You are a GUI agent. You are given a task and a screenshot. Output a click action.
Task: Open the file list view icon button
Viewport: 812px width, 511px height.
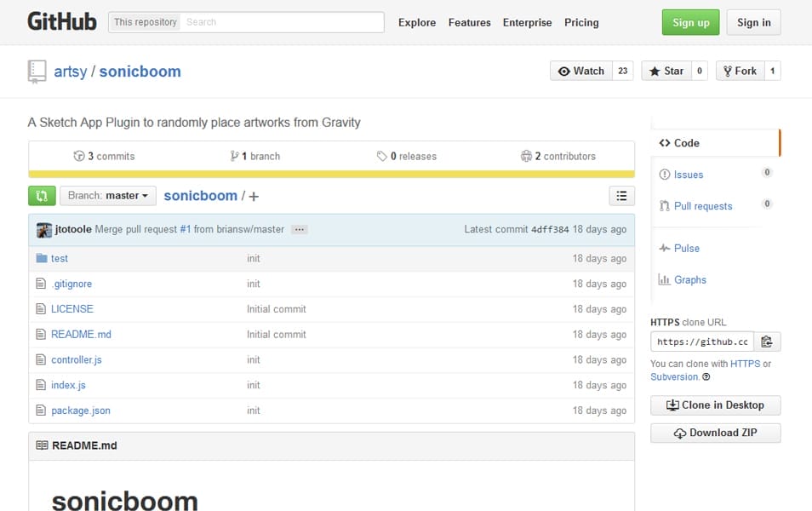(x=621, y=196)
